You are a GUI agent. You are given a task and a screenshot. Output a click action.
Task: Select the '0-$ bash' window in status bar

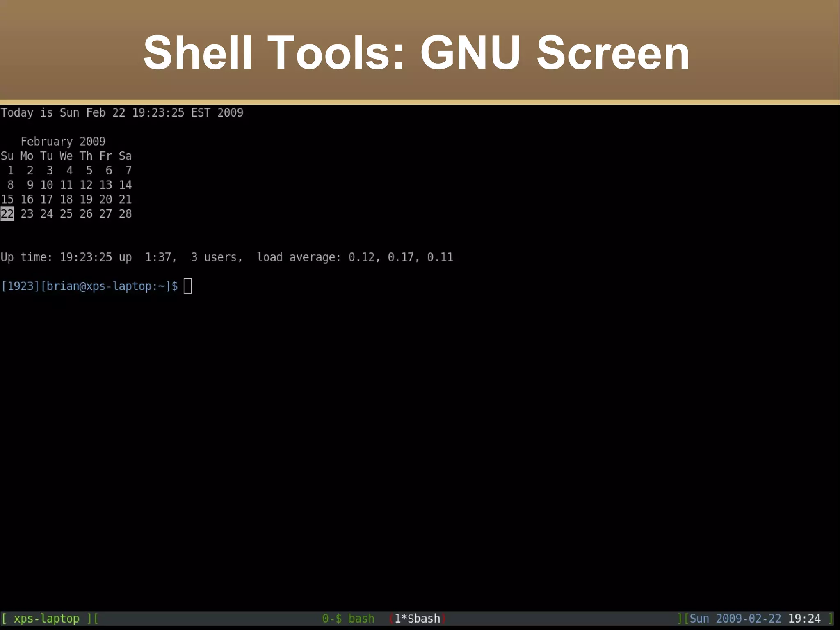[x=348, y=619]
